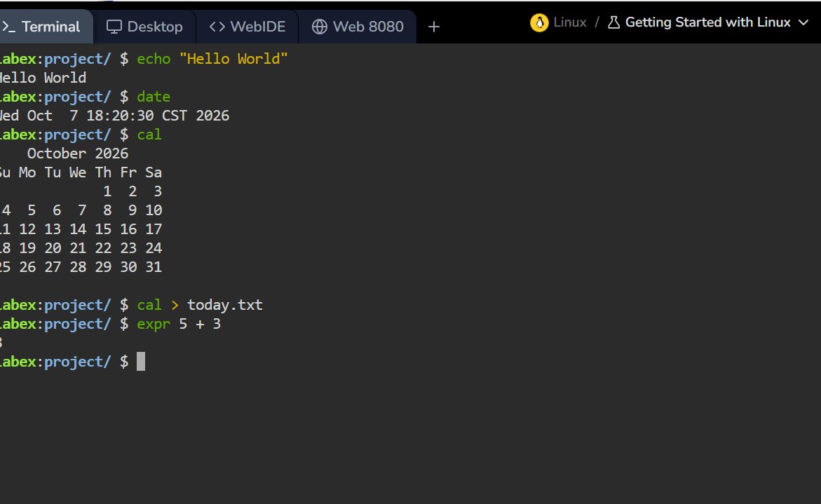
Task: Click day 10 in the calendar output
Action: point(154,210)
